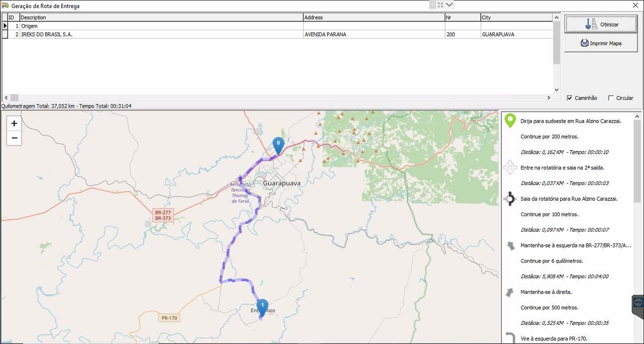Click the exit-roundabout arrow icon
644x344 pixels.
pos(510,199)
